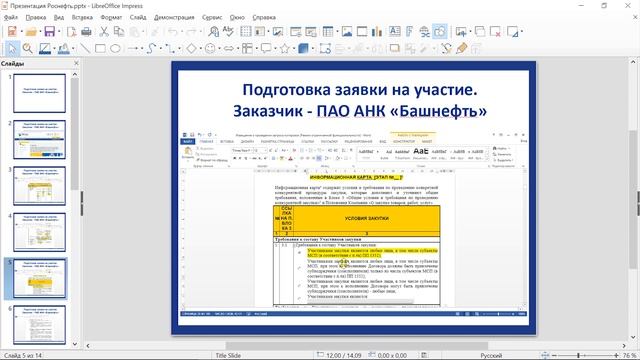Screen dimensions: 640x360
Task: Toggle Show Gluepoint Functions
Action: (x=446, y=49)
